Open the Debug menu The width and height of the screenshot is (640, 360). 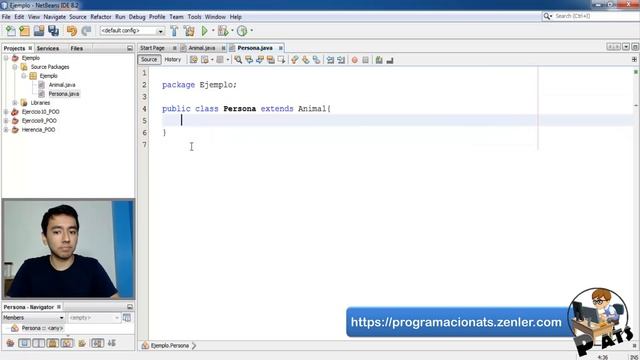click(137, 17)
